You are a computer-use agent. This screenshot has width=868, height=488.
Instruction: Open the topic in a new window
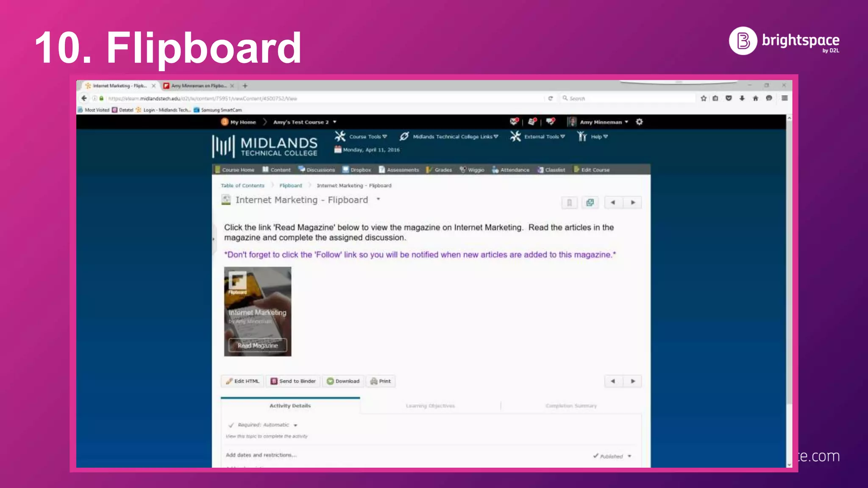[590, 202]
